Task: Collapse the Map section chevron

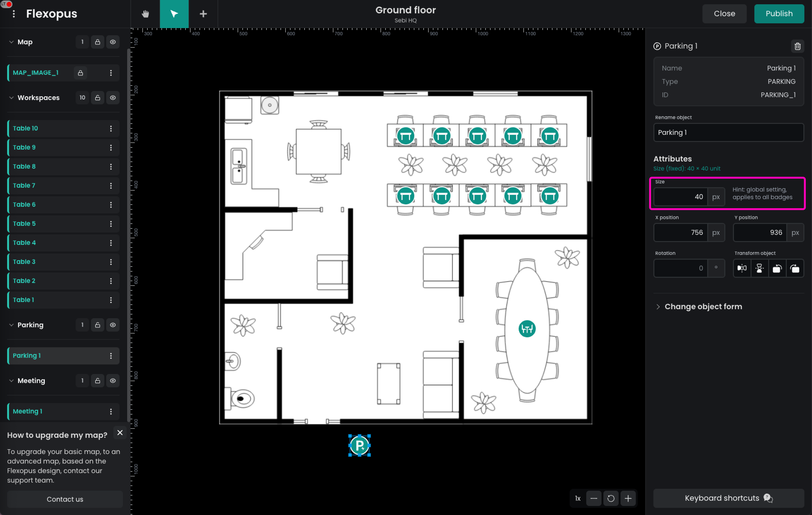Action: [x=11, y=42]
